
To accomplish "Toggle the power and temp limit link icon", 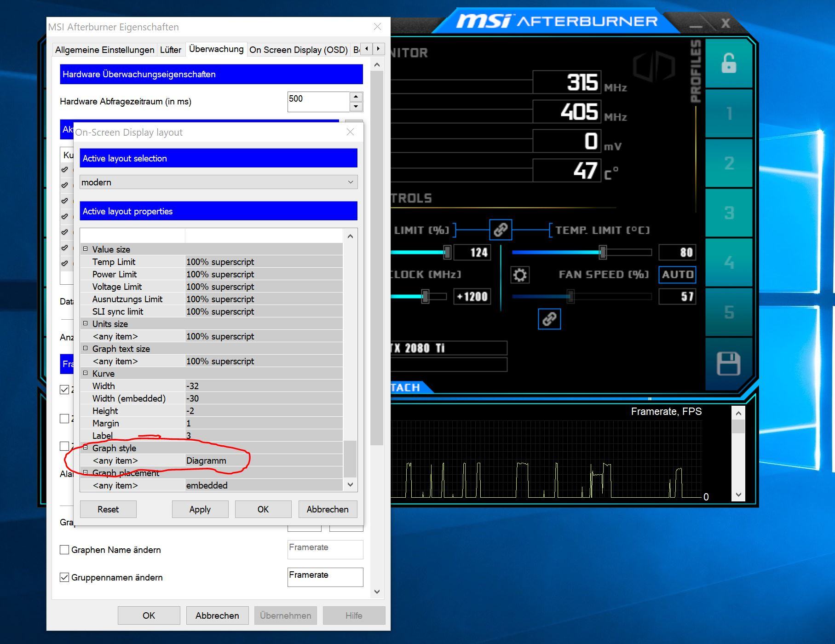I will [x=501, y=229].
